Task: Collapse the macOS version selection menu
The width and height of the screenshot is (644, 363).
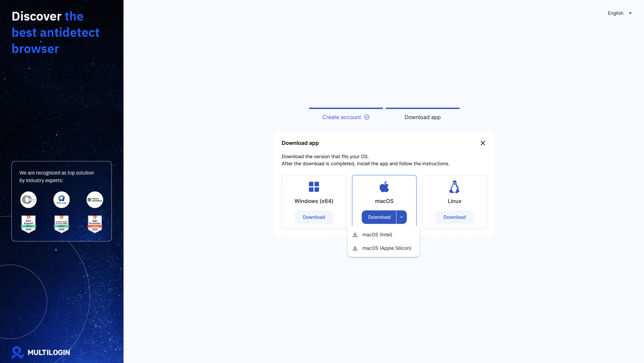Action: coord(401,217)
